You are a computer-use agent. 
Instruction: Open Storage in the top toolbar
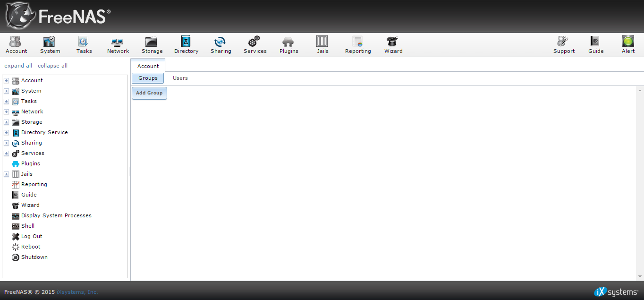tap(152, 45)
